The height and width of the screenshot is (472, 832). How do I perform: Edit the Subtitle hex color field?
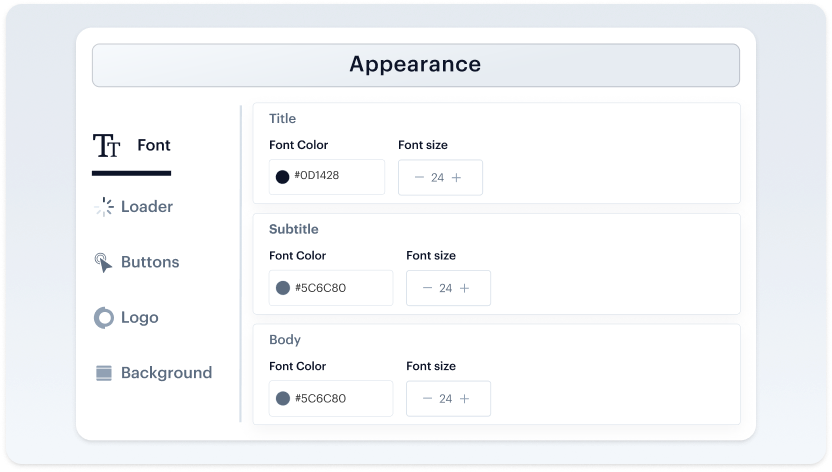pos(331,288)
